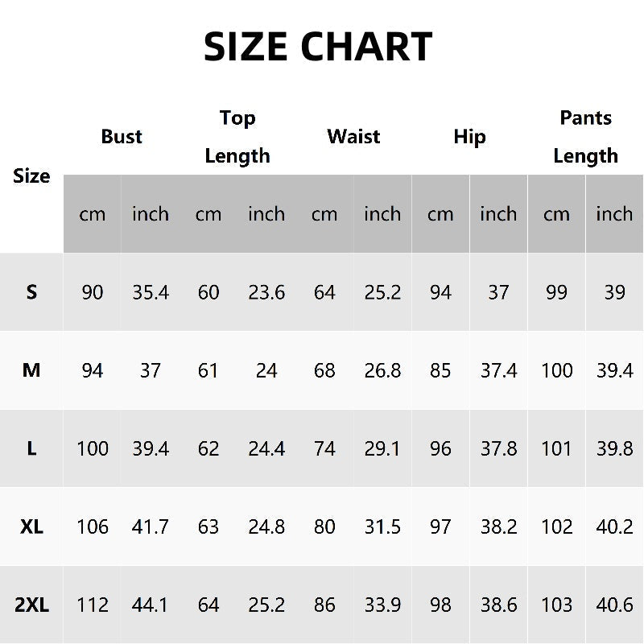Select the S size row label
This screenshot has width=644, height=644.
click(31, 292)
